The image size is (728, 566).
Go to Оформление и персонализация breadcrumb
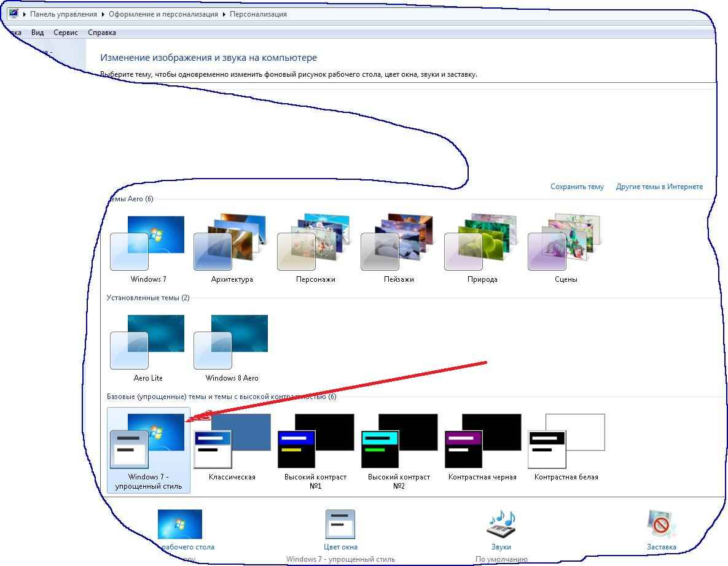(x=163, y=14)
